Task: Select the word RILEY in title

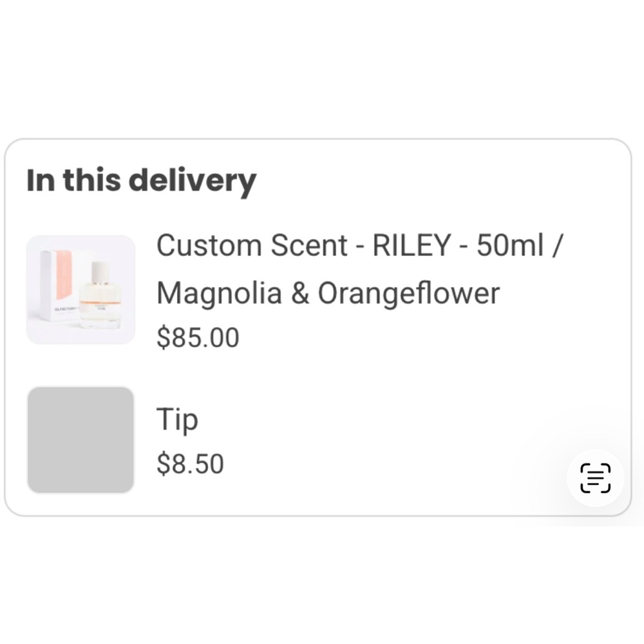Action: coord(412,245)
